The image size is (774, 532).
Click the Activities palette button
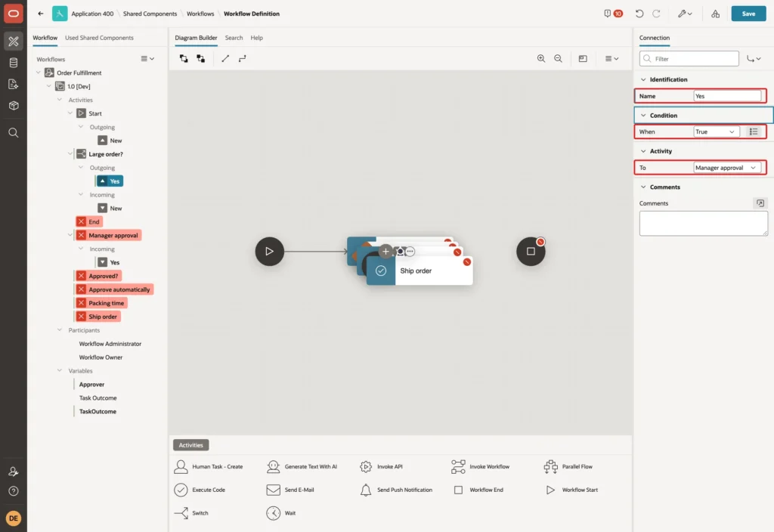[x=191, y=444]
